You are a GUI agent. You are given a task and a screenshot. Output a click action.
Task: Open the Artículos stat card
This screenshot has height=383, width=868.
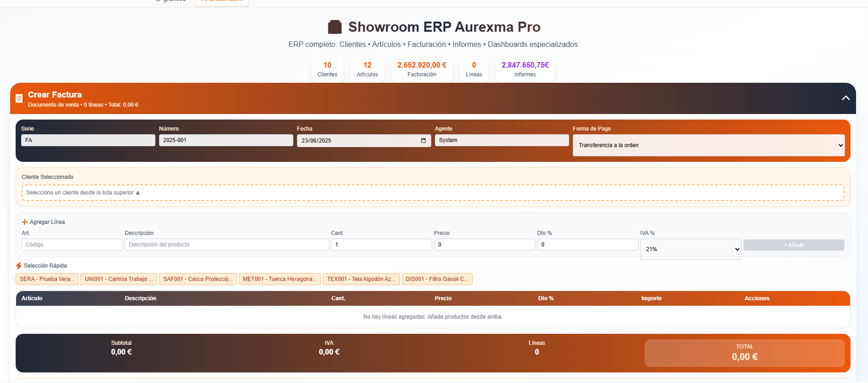point(367,69)
